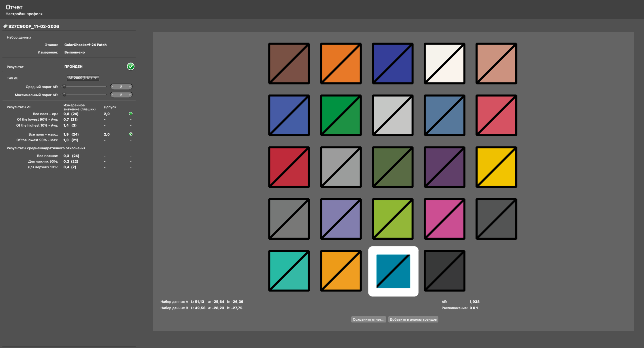Click the profile icon next to S27C900P_11-02-2026

pyautogui.click(x=5, y=26)
